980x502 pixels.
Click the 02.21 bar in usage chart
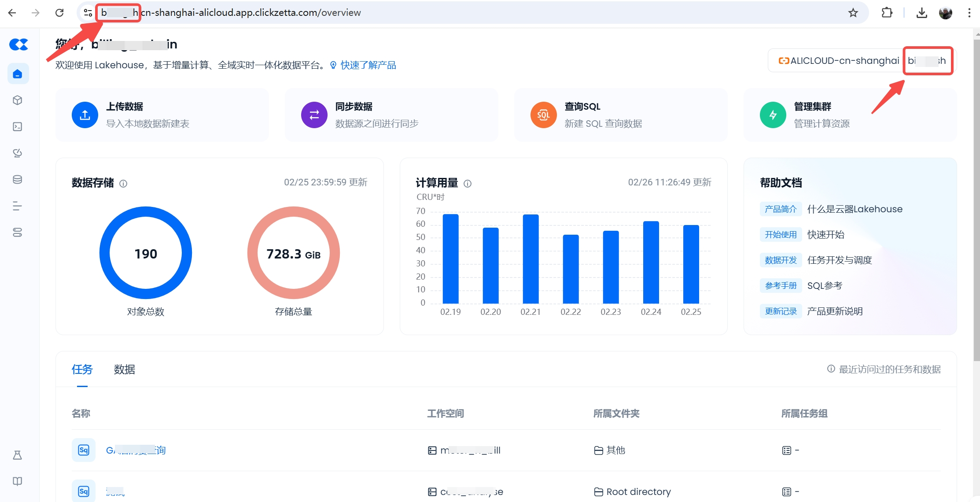(x=531, y=259)
